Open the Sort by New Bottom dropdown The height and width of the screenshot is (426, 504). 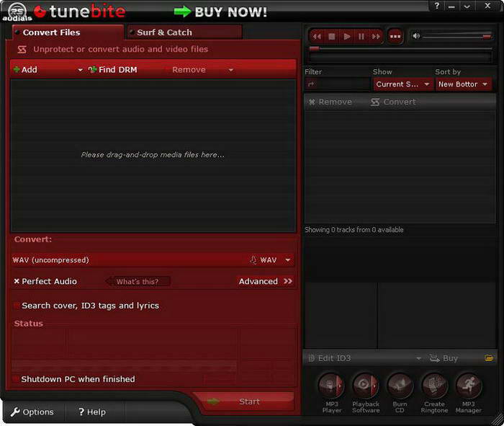point(463,84)
